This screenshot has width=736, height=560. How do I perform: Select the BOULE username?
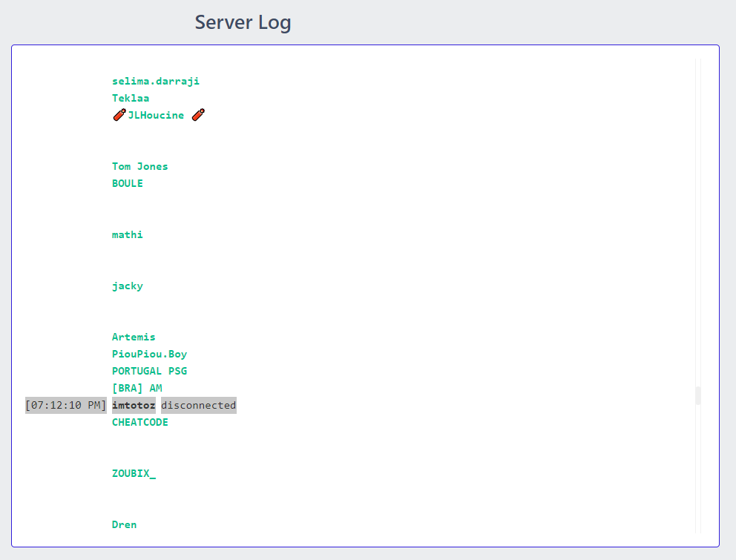click(x=127, y=183)
